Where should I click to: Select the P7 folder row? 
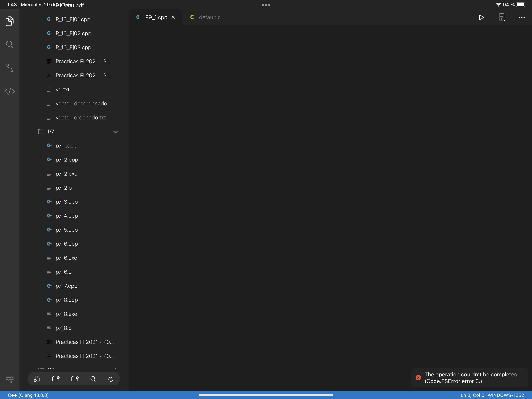coord(78,132)
